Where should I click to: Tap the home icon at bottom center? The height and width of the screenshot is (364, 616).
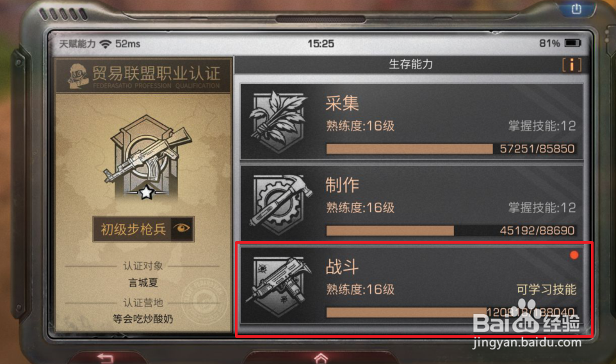click(x=321, y=358)
